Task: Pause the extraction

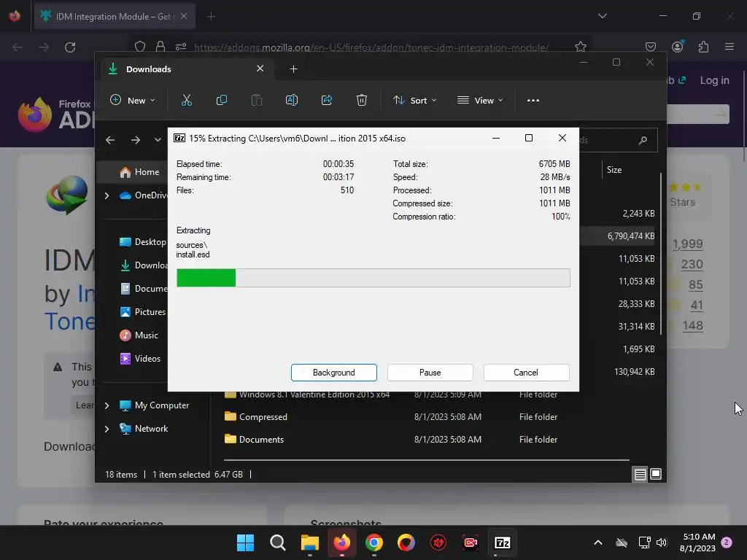Action: pyautogui.click(x=430, y=373)
